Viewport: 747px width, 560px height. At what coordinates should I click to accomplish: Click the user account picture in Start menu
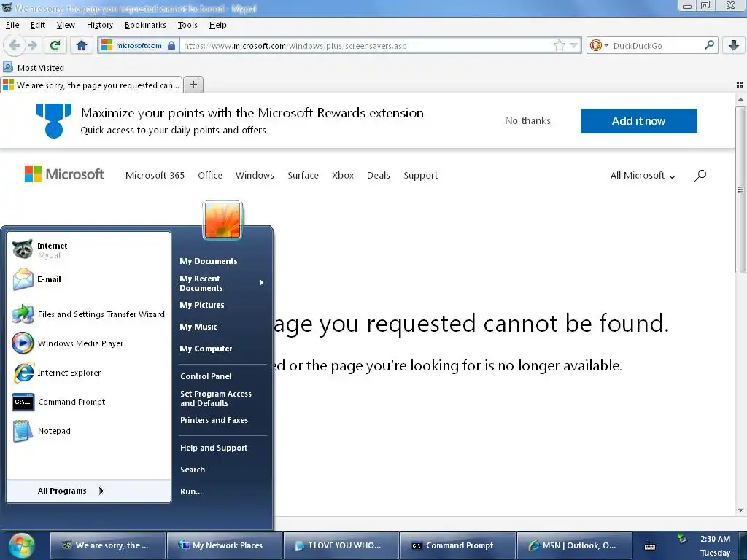click(222, 220)
